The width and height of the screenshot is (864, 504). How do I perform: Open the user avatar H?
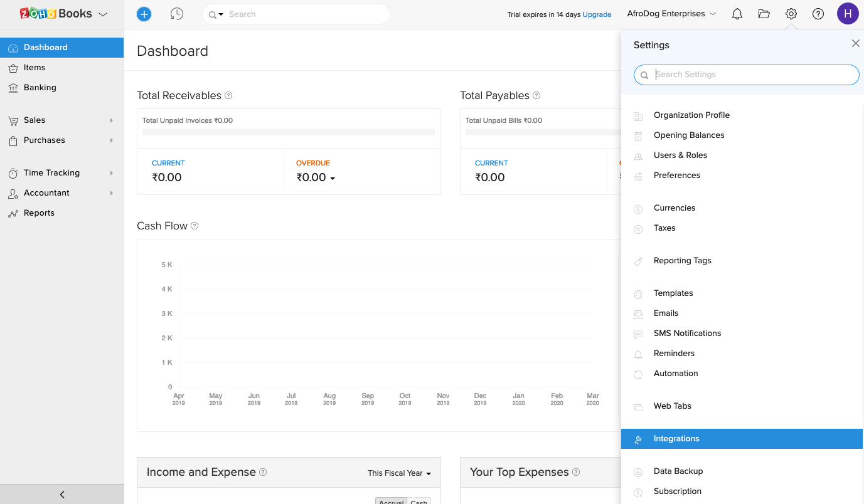click(848, 14)
